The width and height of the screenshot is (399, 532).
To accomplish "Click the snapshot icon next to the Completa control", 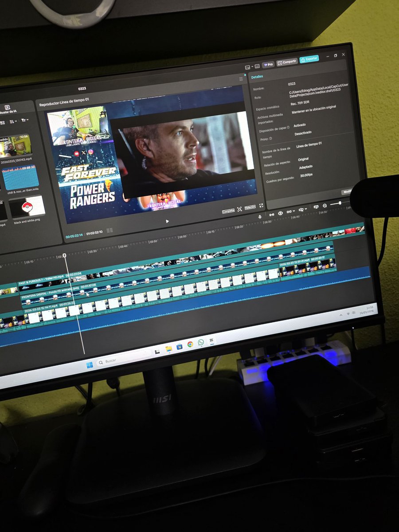I will pos(239,209).
